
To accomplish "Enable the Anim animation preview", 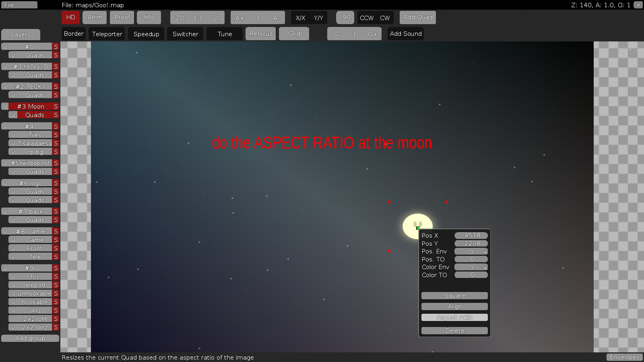I will [x=94, y=17].
